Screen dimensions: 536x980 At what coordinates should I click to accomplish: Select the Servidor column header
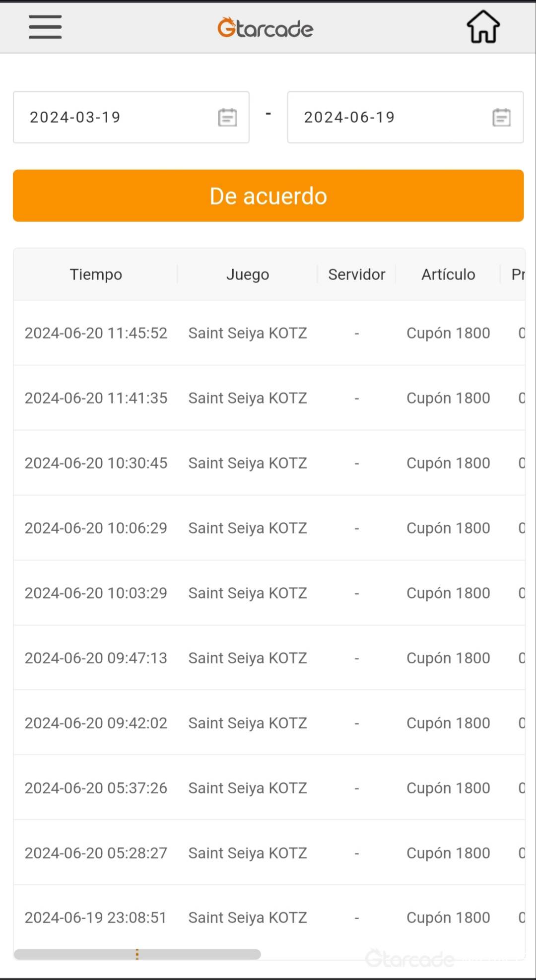(x=356, y=275)
